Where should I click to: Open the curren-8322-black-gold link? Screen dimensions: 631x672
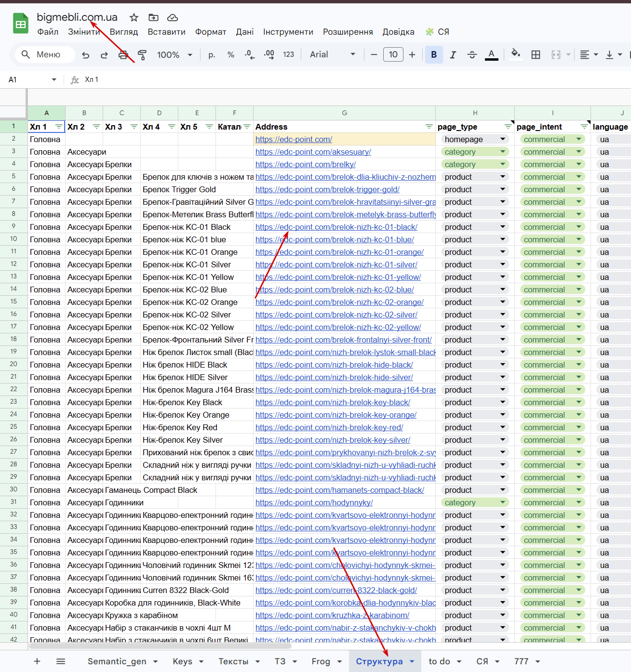click(x=336, y=590)
